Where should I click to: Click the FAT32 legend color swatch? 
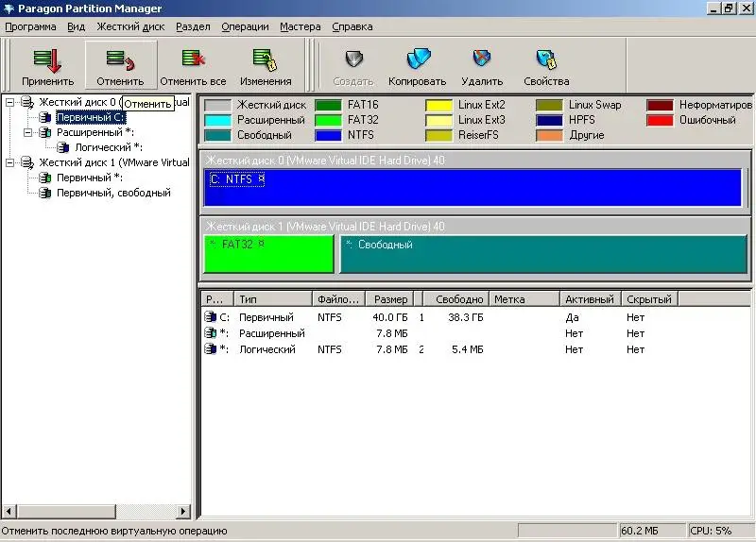click(x=328, y=120)
